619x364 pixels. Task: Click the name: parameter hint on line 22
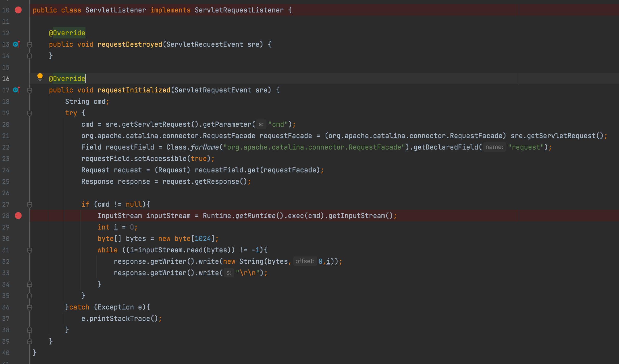tap(494, 147)
